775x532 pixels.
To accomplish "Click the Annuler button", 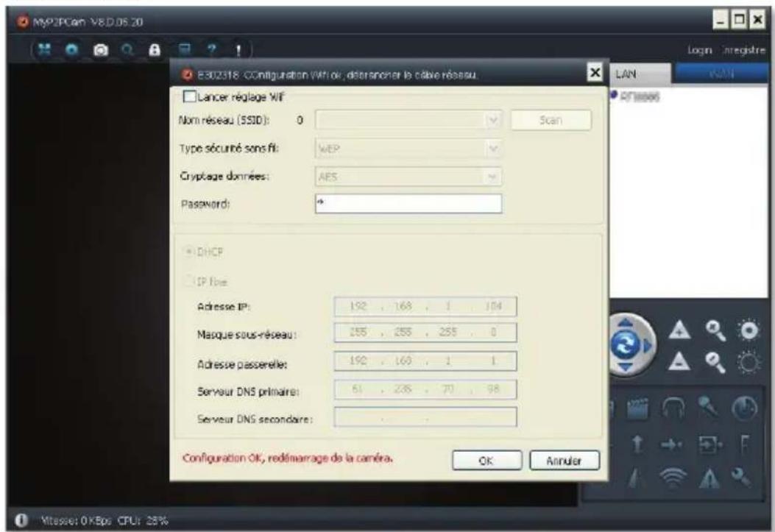I will pyautogui.click(x=565, y=461).
